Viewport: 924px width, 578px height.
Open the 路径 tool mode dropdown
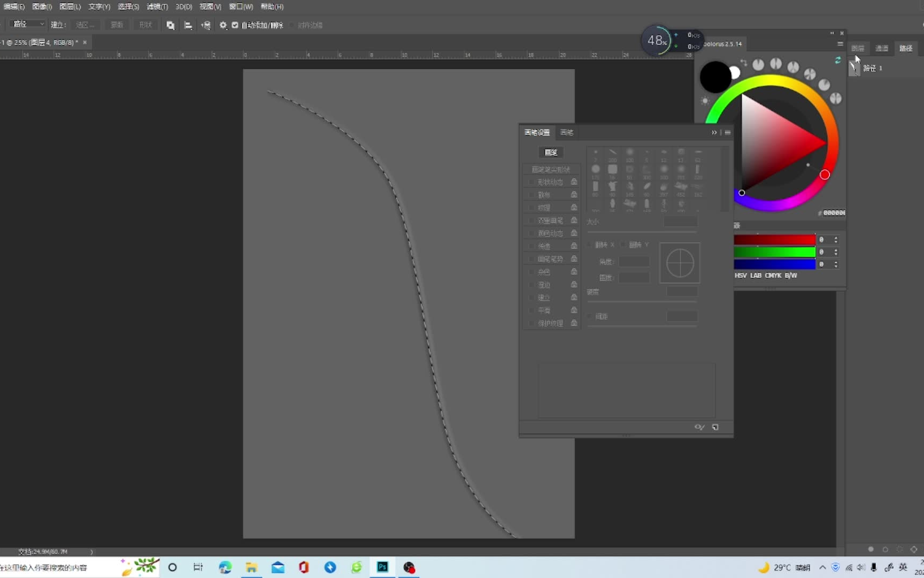tap(28, 24)
